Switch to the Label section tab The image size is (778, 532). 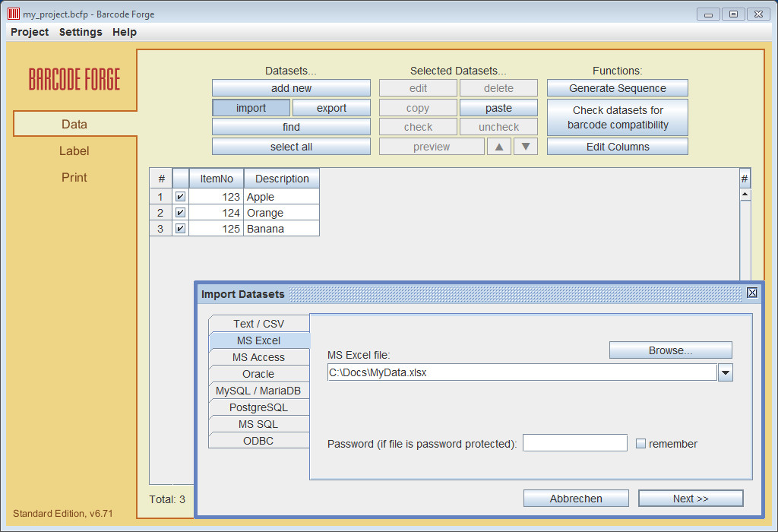(x=74, y=150)
